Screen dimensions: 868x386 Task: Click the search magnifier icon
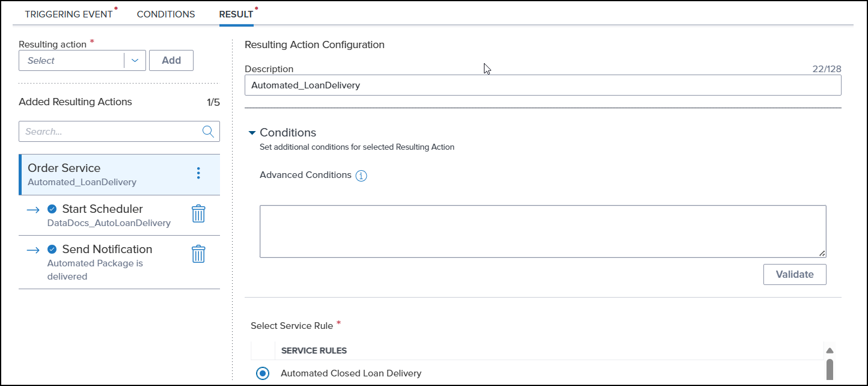pyautogui.click(x=208, y=132)
